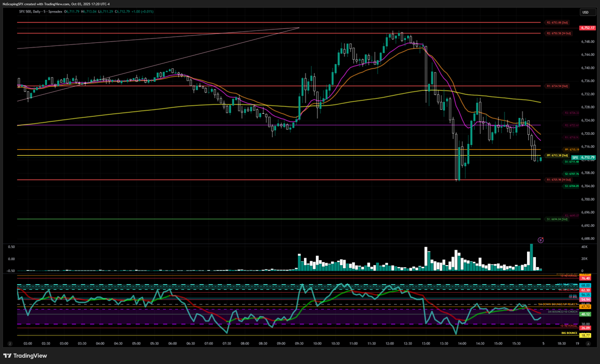Click the 3M BOUNCE/1D CHOCH label
This screenshot has height=364, width=600.
pos(562,311)
